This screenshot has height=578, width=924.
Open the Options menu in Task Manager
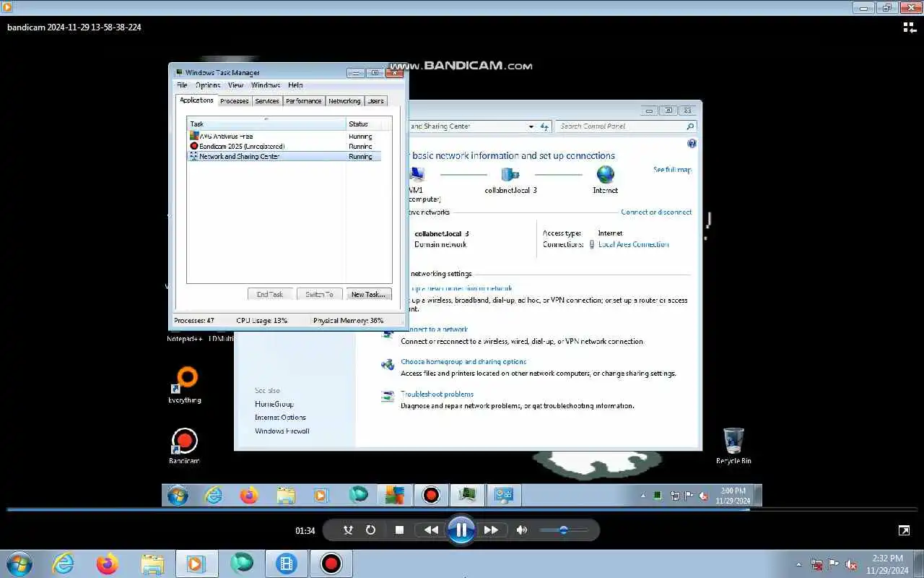pyautogui.click(x=208, y=85)
